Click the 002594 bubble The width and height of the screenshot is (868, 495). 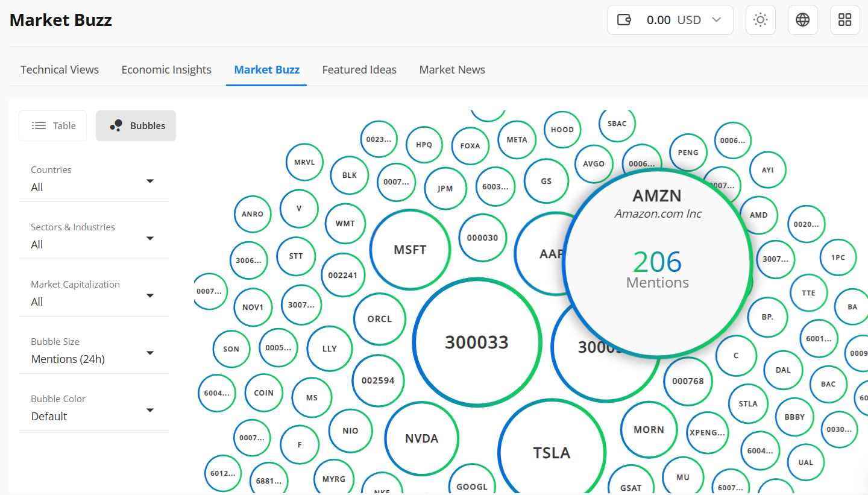coord(378,380)
